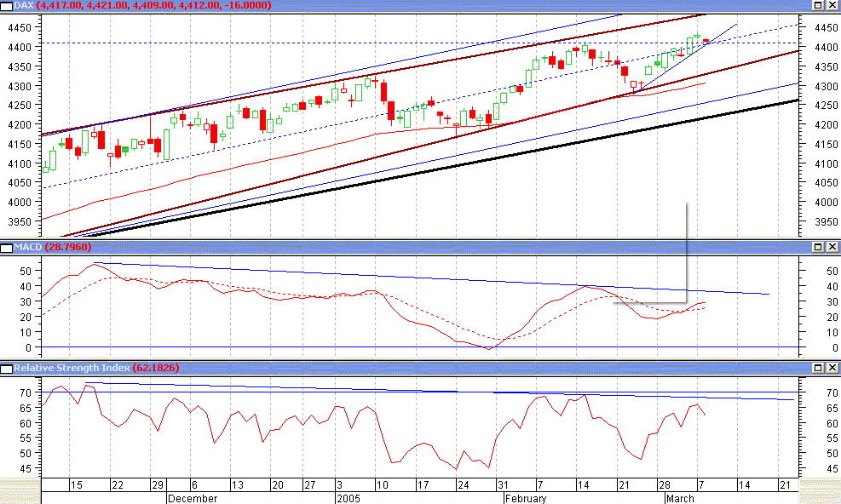Click the DAX panel system icon
Image resolution: width=841 pixels, height=504 pixels.
[7, 6]
